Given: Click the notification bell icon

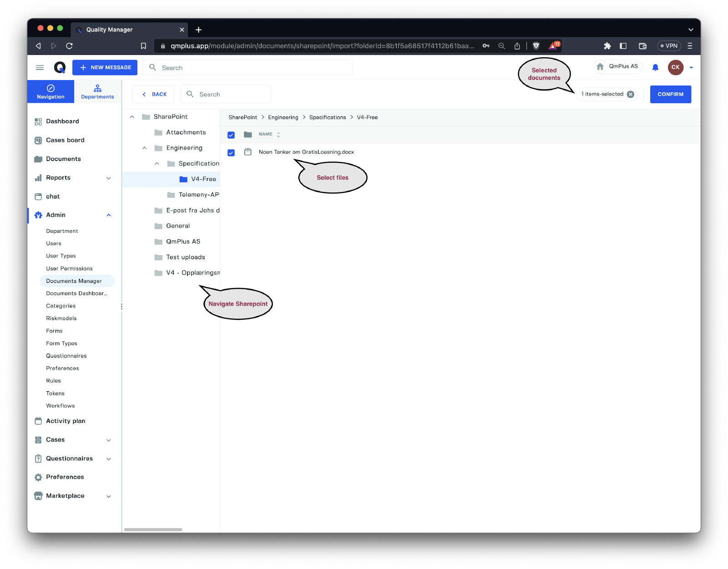Looking at the screenshot, I should pos(655,67).
